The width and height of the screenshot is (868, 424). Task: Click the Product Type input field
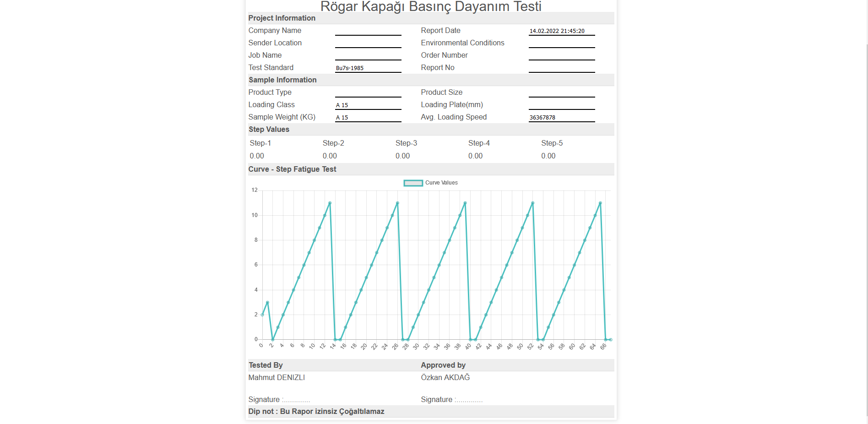[x=368, y=92]
